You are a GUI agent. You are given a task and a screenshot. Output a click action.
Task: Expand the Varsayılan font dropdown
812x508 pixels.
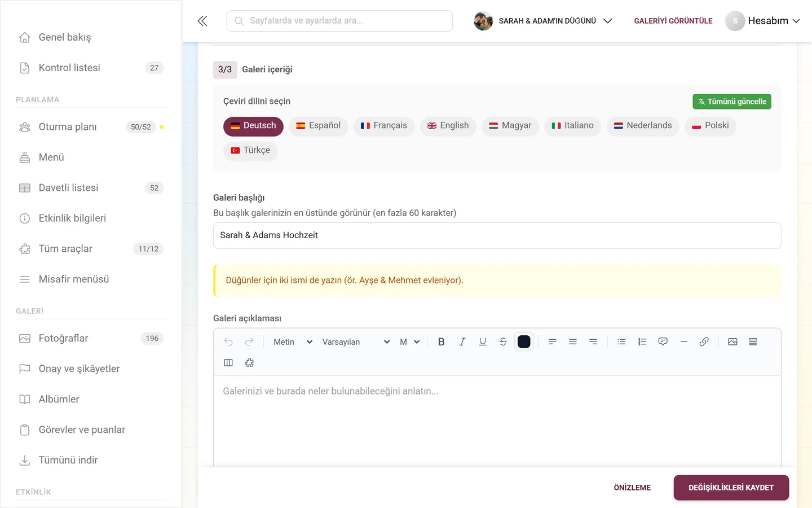point(356,342)
